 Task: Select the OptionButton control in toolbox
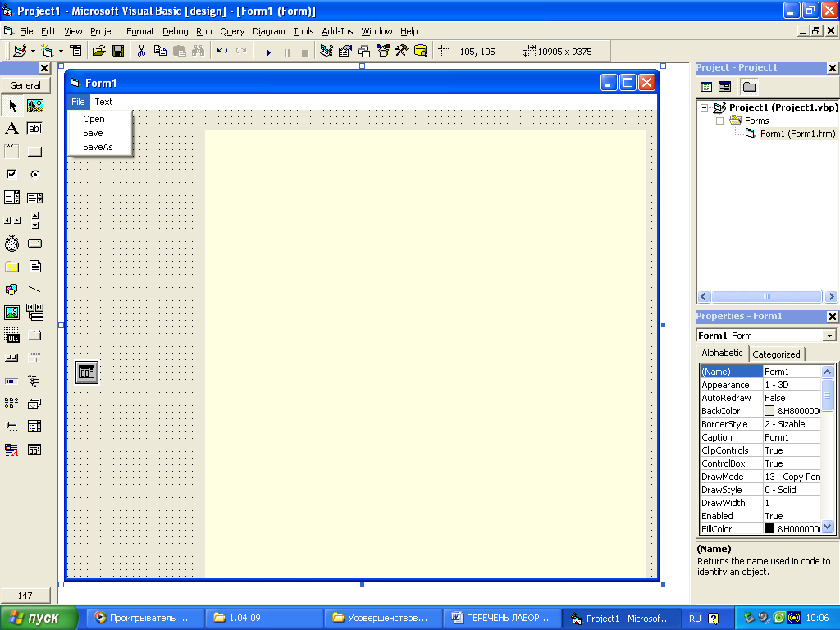34,175
